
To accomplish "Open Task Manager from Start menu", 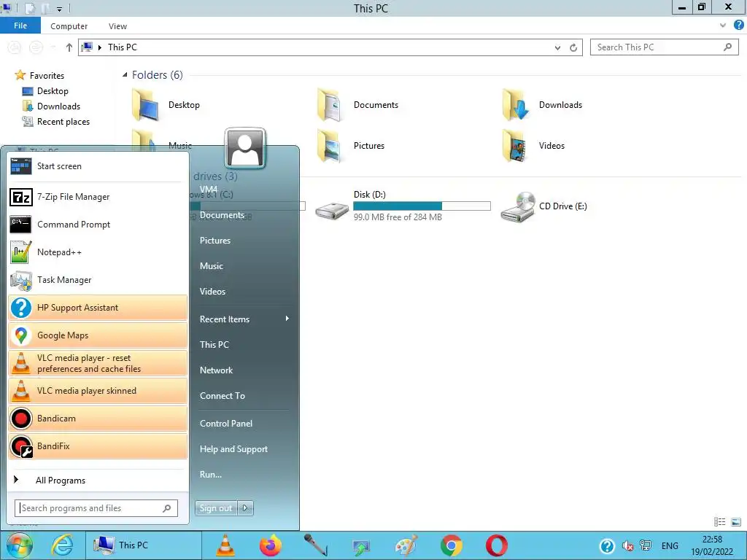I will [x=98, y=280].
